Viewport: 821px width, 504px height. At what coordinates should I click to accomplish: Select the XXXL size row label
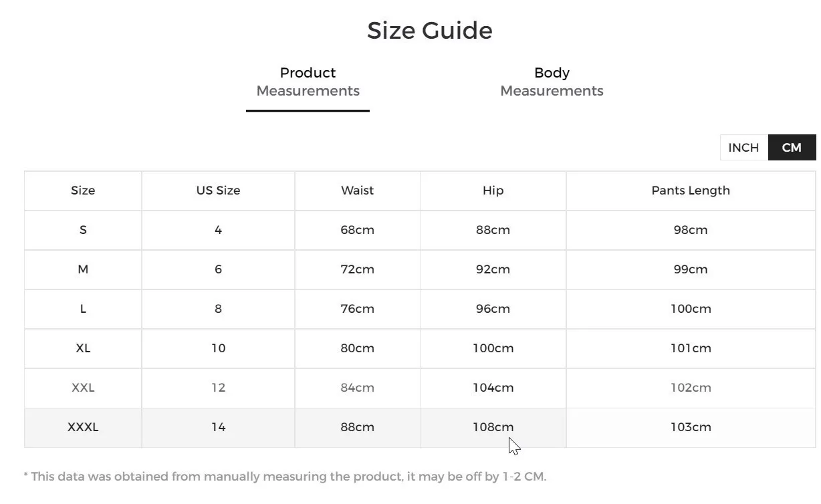[x=83, y=427]
